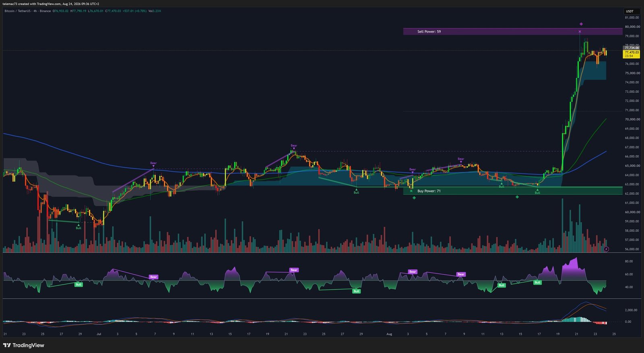Click the 40.00 oscillator scale label
Image resolution: width=644 pixels, height=353 pixels.
(x=629, y=287)
